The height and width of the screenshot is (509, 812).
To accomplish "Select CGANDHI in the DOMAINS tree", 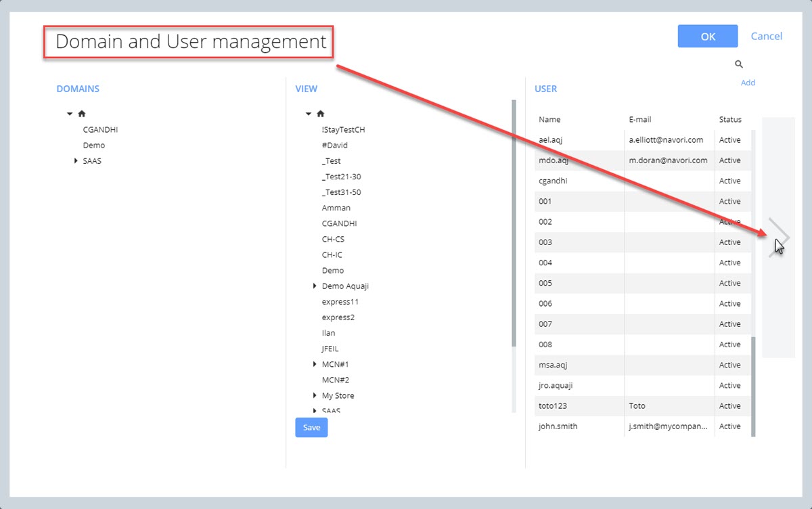I will click(x=101, y=130).
